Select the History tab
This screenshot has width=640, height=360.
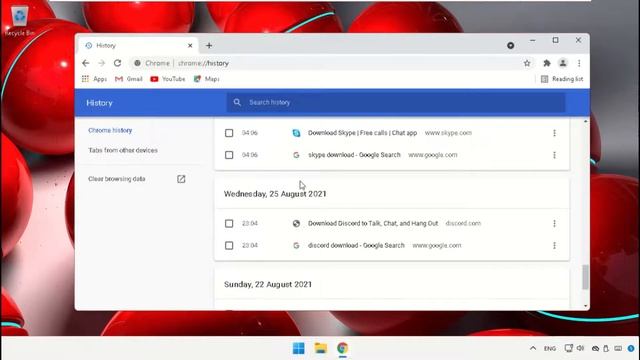(137, 45)
